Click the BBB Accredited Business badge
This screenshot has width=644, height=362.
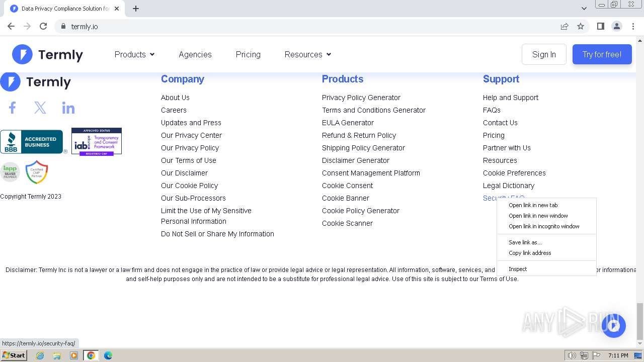(32, 142)
